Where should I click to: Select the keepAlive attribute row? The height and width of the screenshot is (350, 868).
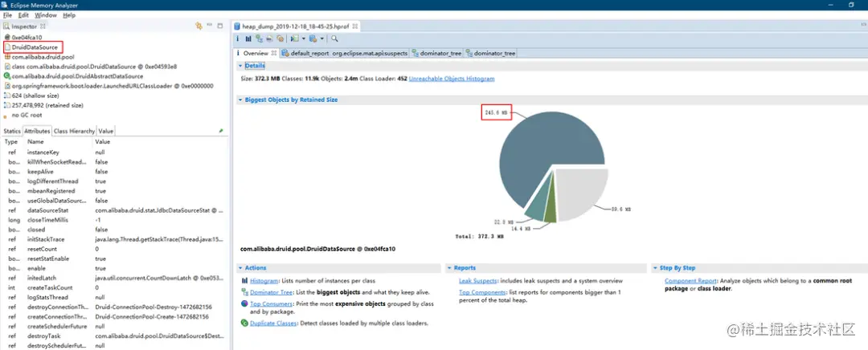click(x=115, y=172)
